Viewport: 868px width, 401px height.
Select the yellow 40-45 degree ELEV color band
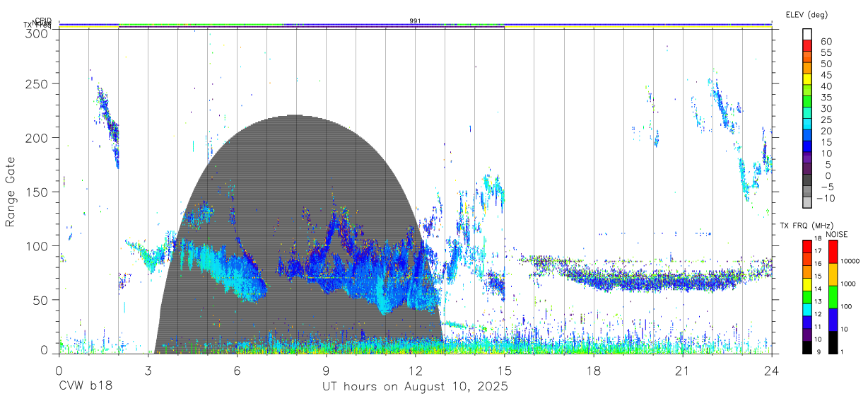tap(807, 79)
